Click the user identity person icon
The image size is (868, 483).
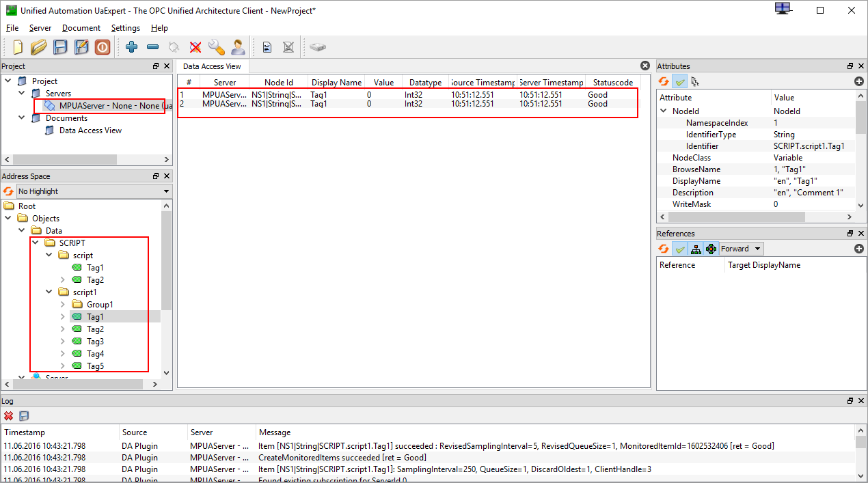pyautogui.click(x=237, y=47)
